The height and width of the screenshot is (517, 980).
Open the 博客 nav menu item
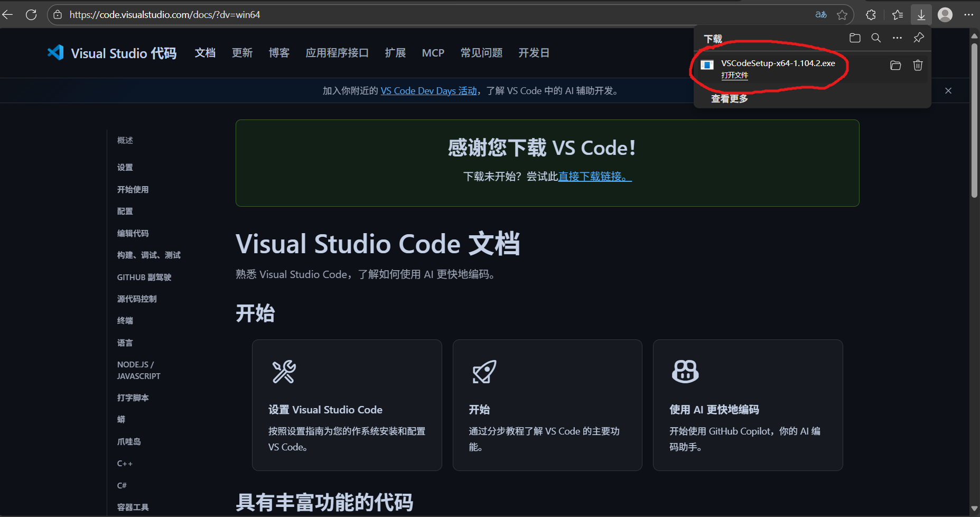[279, 53]
